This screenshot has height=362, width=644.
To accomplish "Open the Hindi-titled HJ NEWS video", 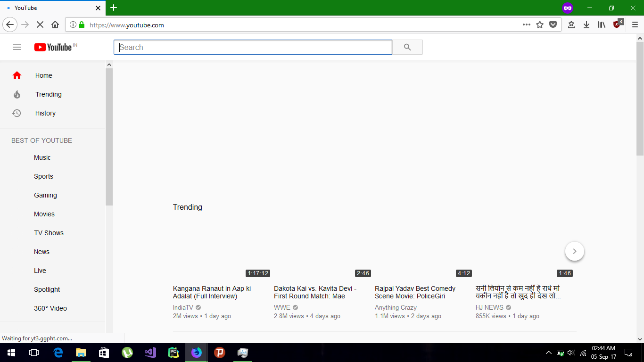I will point(518,292).
